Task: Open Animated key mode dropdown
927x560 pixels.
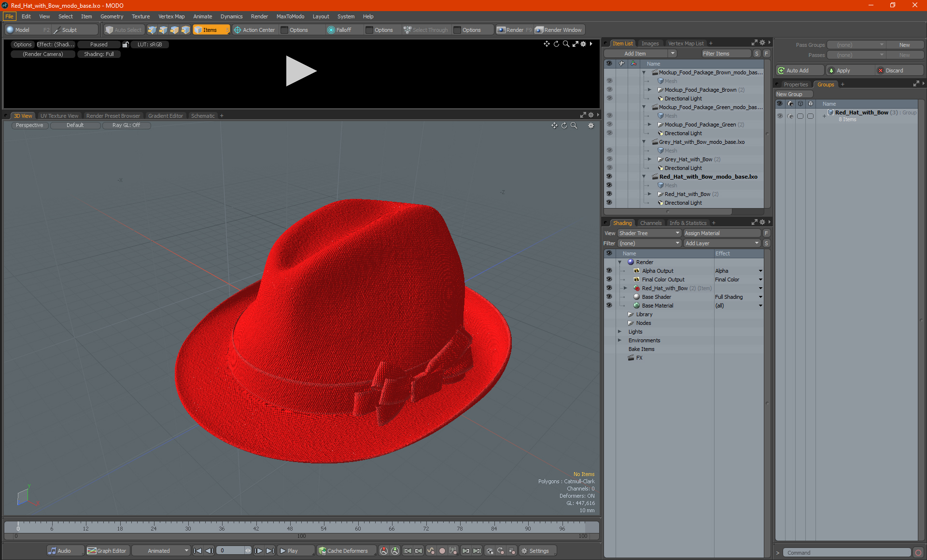Action: tap(161, 551)
